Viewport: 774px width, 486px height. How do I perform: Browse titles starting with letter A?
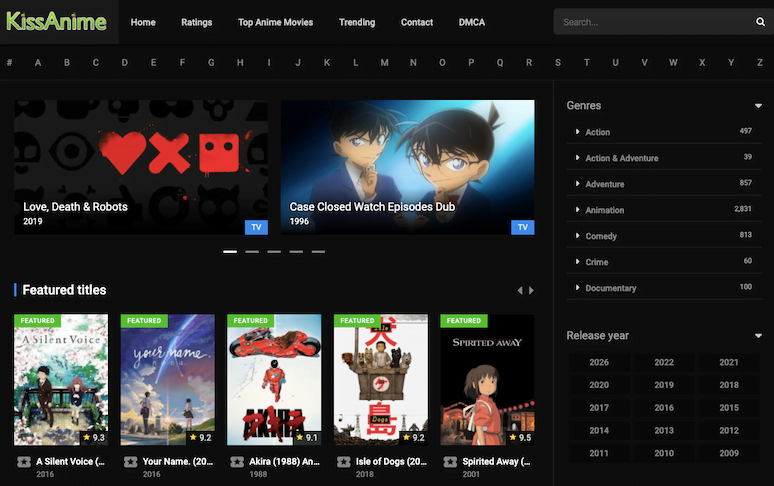click(x=38, y=63)
